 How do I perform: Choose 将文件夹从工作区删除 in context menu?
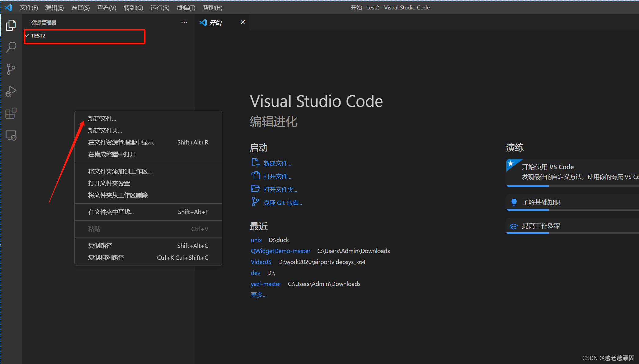pos(148,195)
